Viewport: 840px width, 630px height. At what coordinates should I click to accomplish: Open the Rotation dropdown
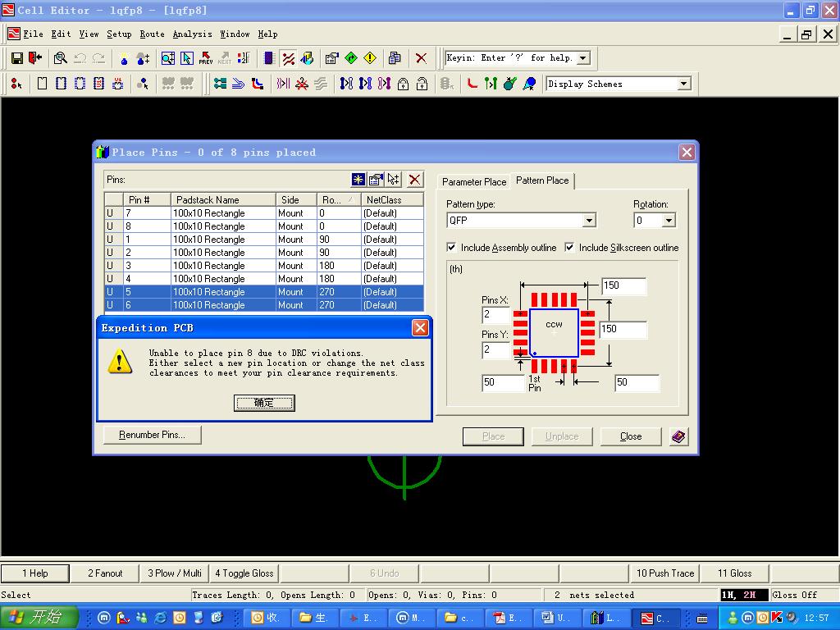[668, 221]
